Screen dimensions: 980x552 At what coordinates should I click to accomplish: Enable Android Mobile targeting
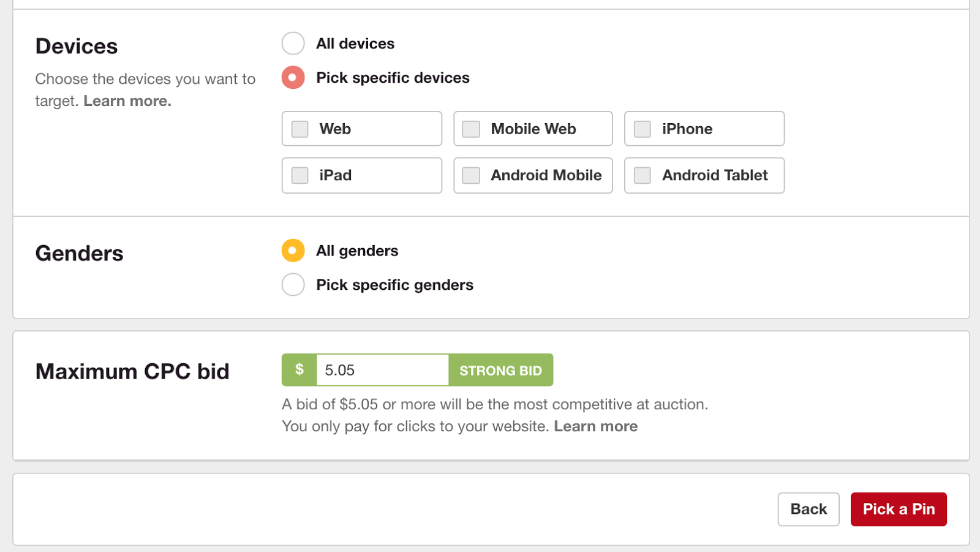470,175
